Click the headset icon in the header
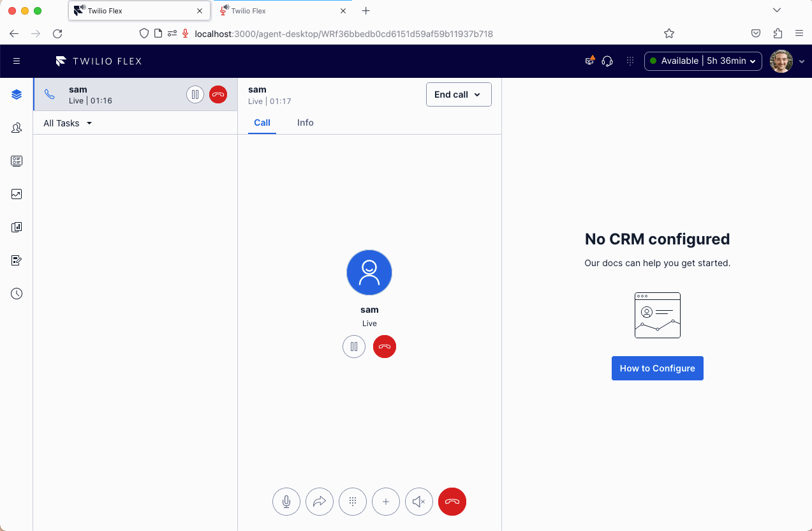This screenshot has height=531, width=812. coord(608,61)
